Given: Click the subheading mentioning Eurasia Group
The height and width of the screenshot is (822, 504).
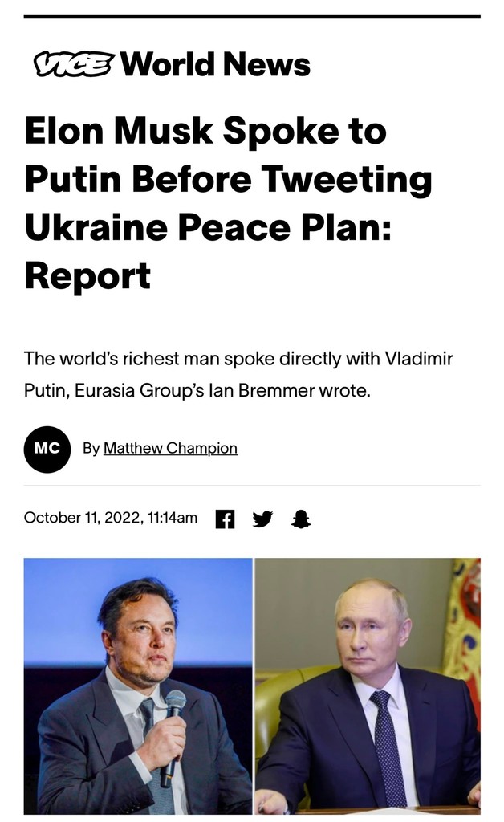Looking at the screenshot, I should tap(238, 376).
